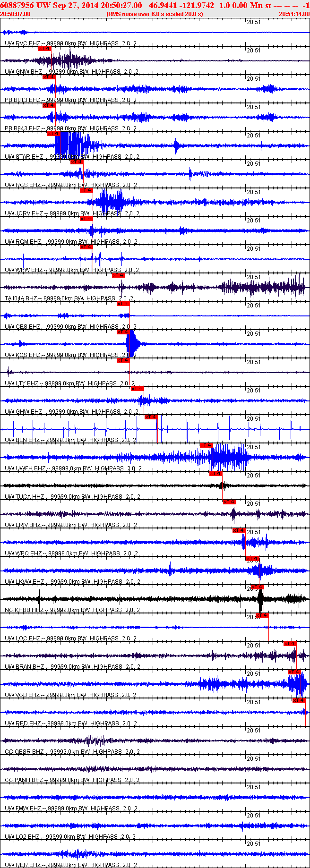
Task: Select the red pick flag on the BLN trace
Action: point(151,417)
